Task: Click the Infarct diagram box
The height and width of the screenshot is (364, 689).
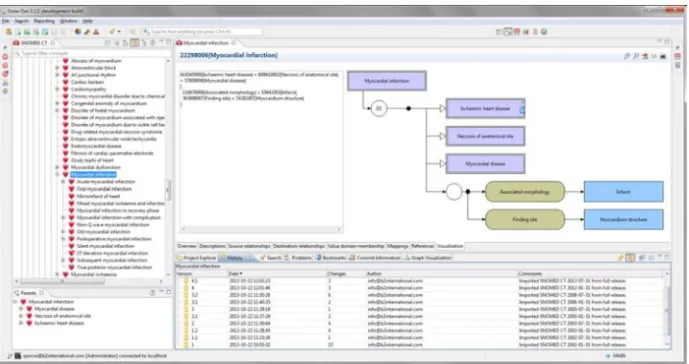Action: coord(624,192)
